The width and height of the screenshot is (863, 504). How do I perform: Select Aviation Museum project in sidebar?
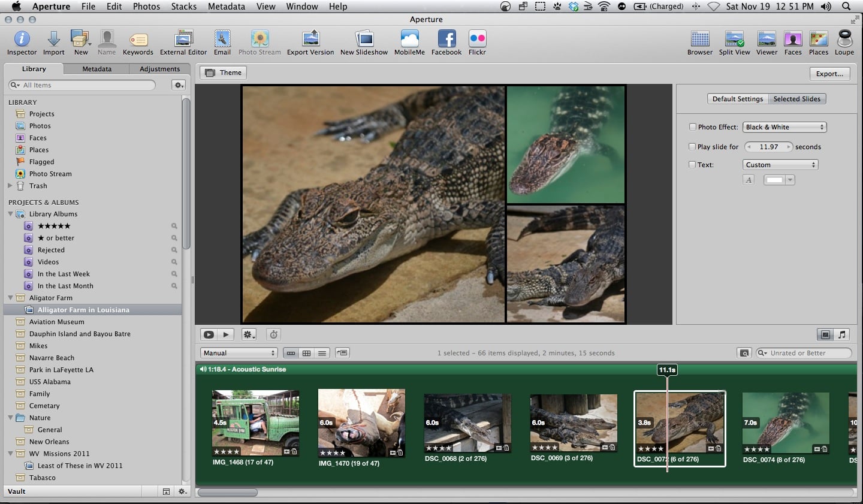pyautogui.click(x=56, y=322)
